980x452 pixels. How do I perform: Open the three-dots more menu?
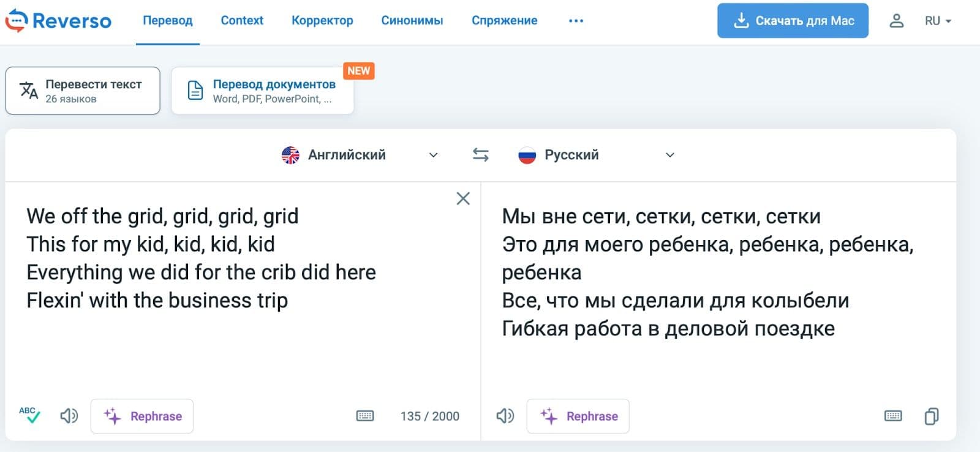[x=576, y=21]
